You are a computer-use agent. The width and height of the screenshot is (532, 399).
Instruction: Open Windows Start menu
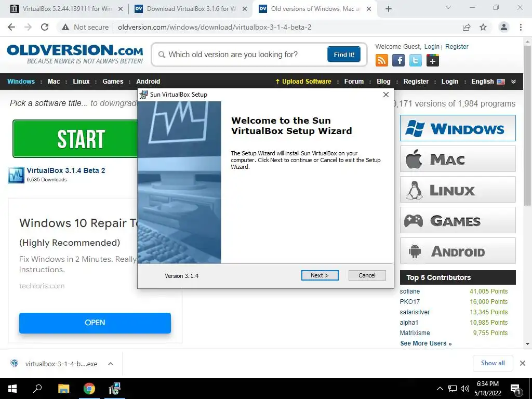12,389
